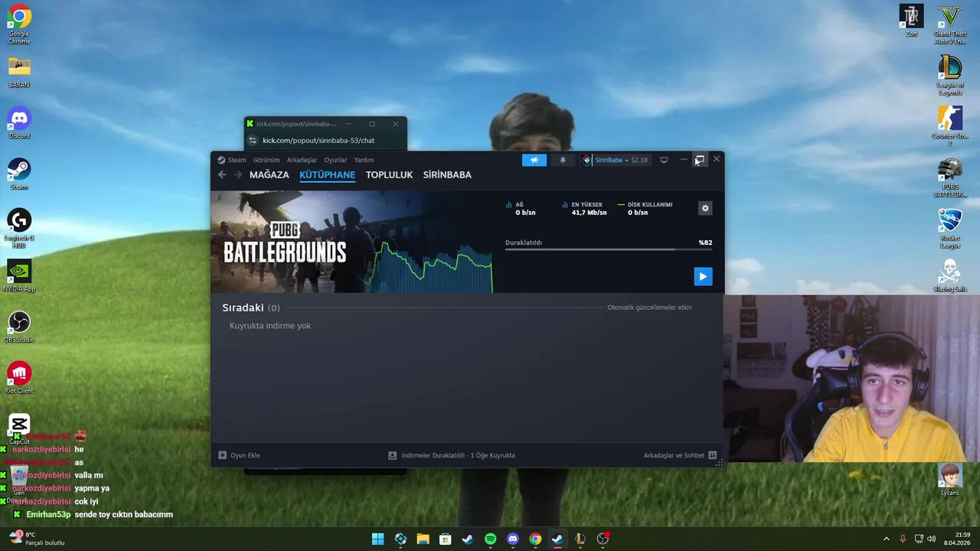Open volume control in system tray

point(932,539)
